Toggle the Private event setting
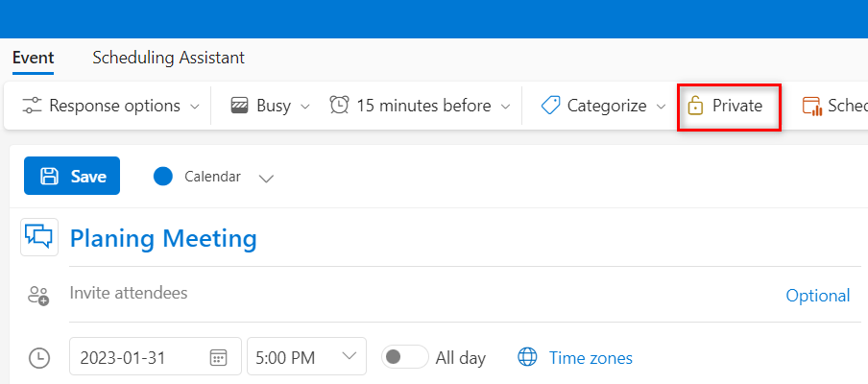The height and width of the screenshot is (384, 868). [x=729, y=106]
